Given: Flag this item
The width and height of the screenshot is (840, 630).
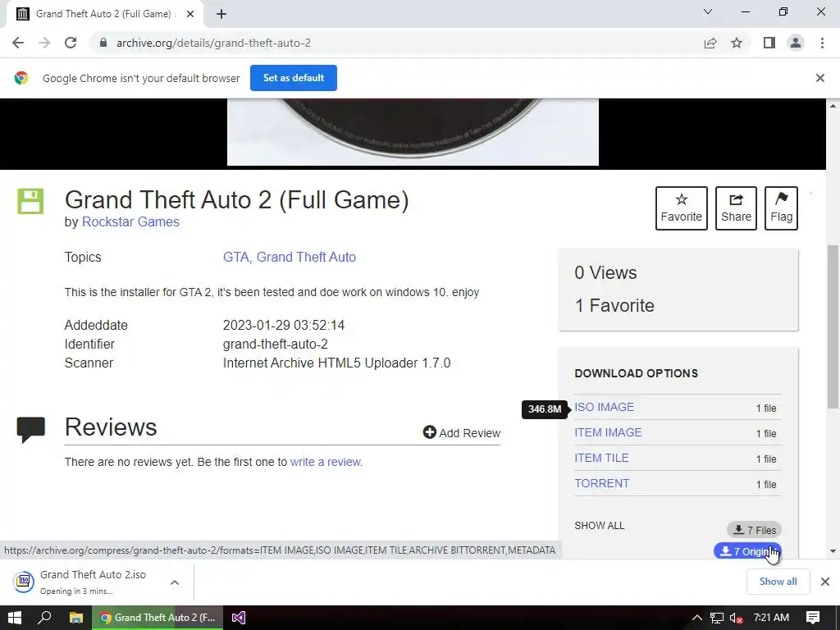Looking at the screenshot, I should [781, 208].
